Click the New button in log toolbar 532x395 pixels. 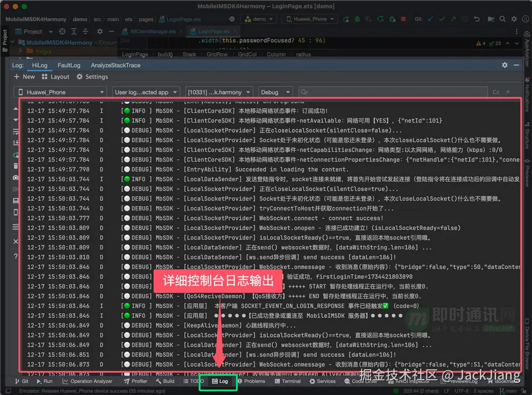click(x=25, y=77)
